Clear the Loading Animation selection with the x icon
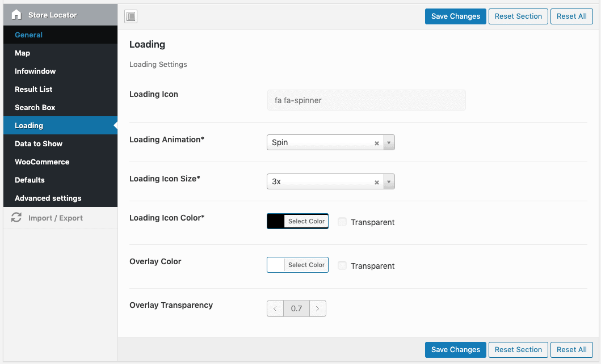This screenshot has height=364, width=601. click(376, 143)
